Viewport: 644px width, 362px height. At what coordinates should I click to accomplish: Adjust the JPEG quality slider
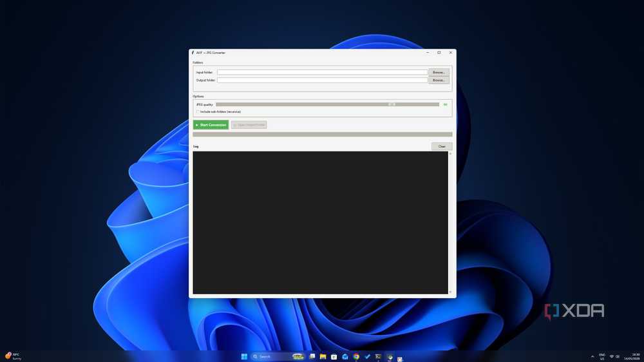[x=327, y=104]
